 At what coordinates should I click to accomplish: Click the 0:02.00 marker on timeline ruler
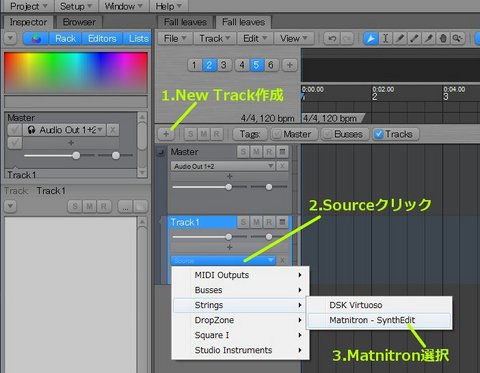(x=383, y=89)
